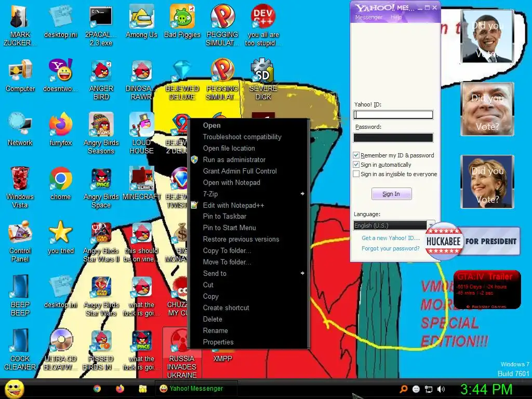Select 'Troubleshoot compatibility' menu entry

coord(249,137)
